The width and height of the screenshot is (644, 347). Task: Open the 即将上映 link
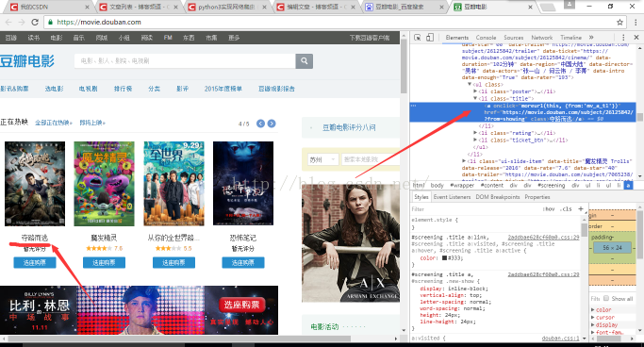(92, 123)
